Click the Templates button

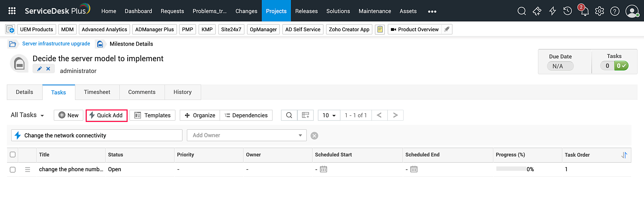(x=152, y=115)
